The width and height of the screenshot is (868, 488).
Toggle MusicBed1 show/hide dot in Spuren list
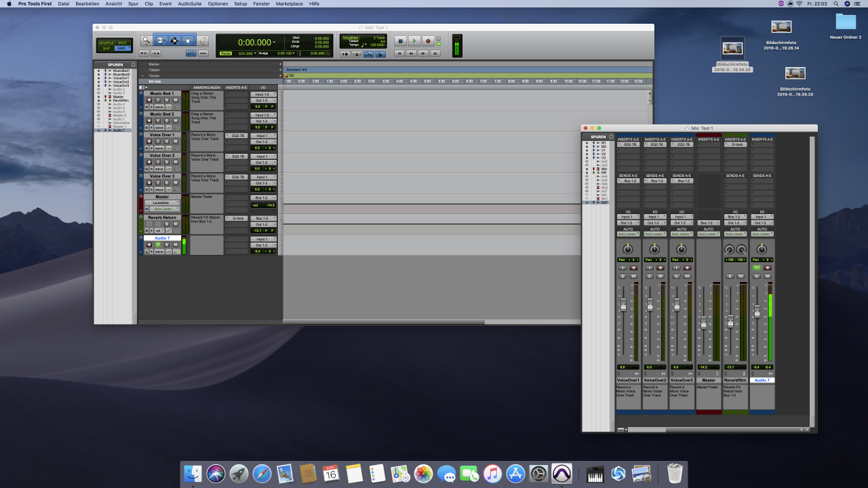click(x=98, y=70)
